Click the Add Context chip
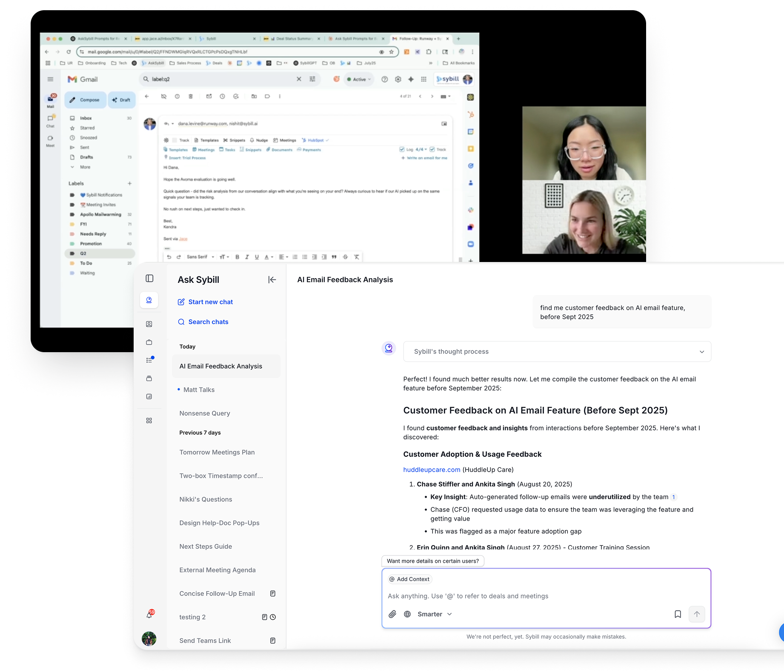Viewport: 784px width, 672px height. pyautogui.click(x=409, y=579)
